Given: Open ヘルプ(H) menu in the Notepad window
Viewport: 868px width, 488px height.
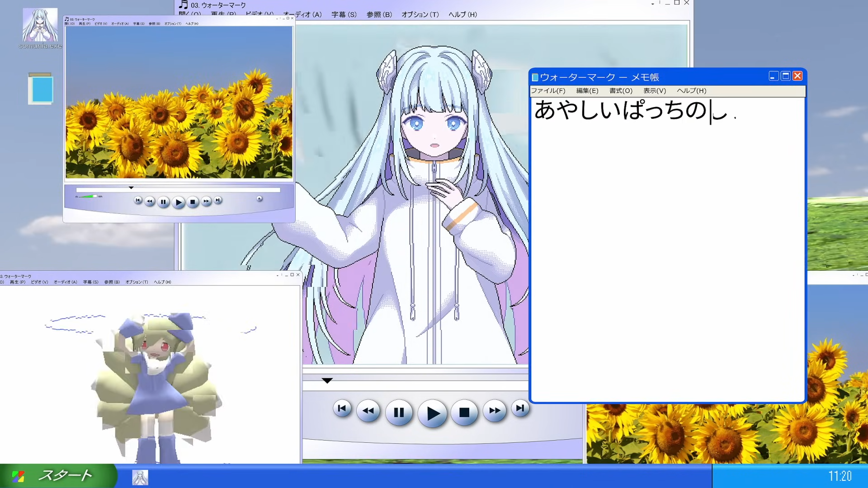Looking at the screenshot, I should click(691, 91).
